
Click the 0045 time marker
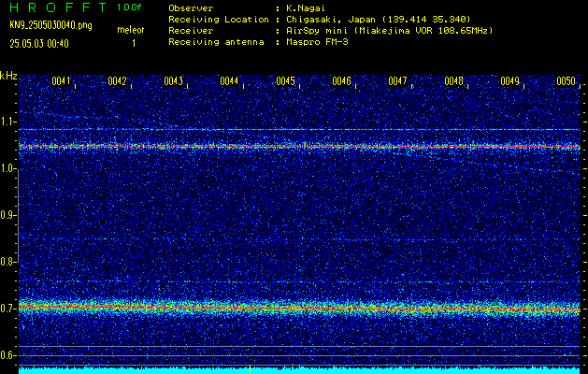[x=285, y=81]
